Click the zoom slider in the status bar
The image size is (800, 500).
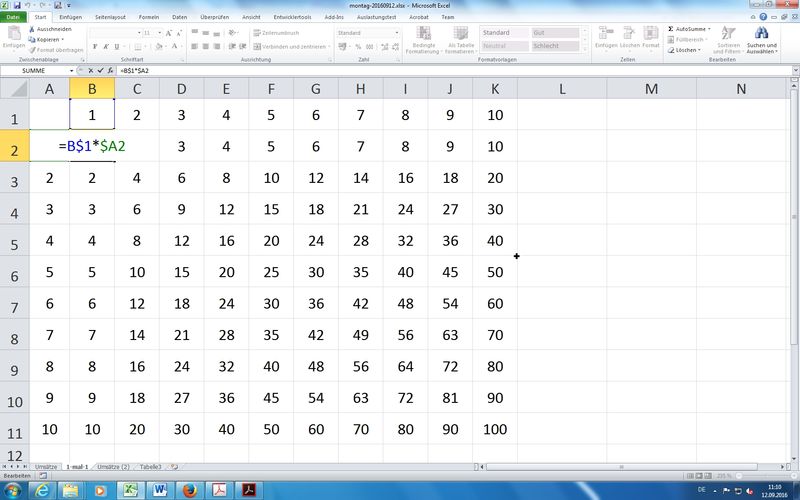(x=765, y=476)
